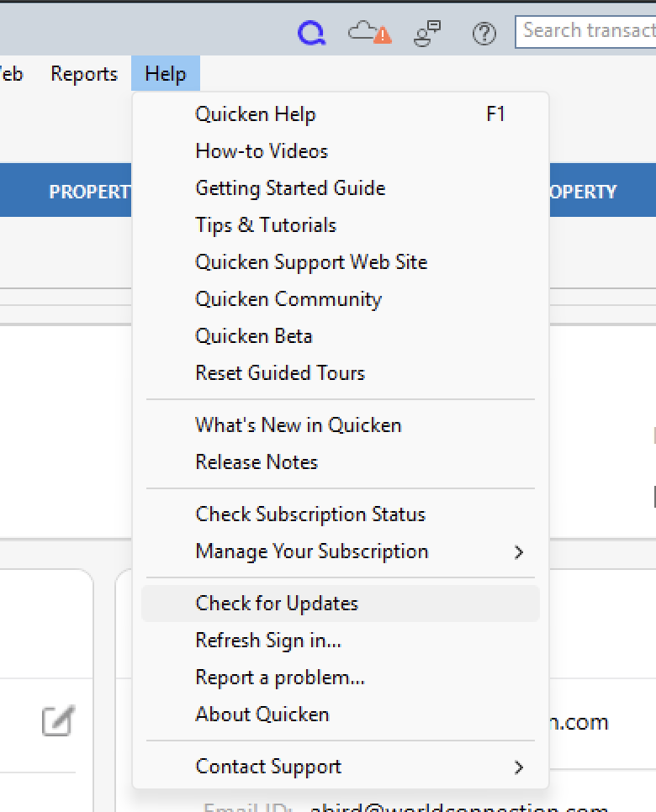Open Quicken Community
Screen dimensions: 656x812
pyautogui.click(x=288, y=299)
